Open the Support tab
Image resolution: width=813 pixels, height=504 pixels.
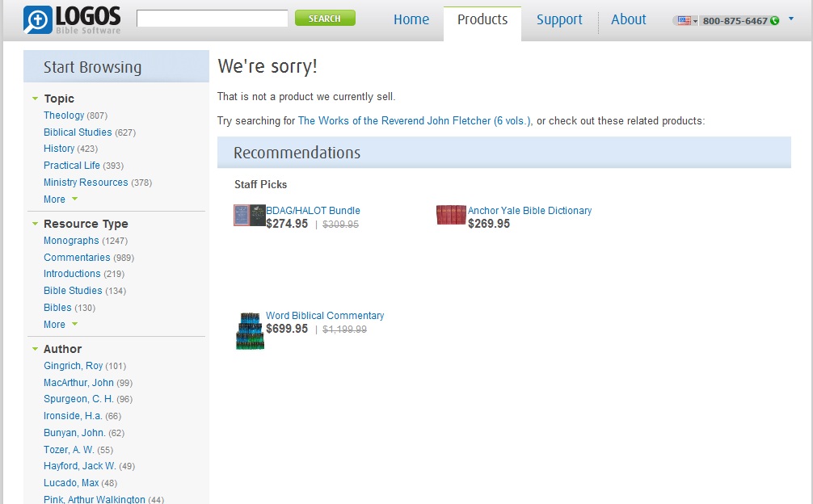click(x=559, y=19)
